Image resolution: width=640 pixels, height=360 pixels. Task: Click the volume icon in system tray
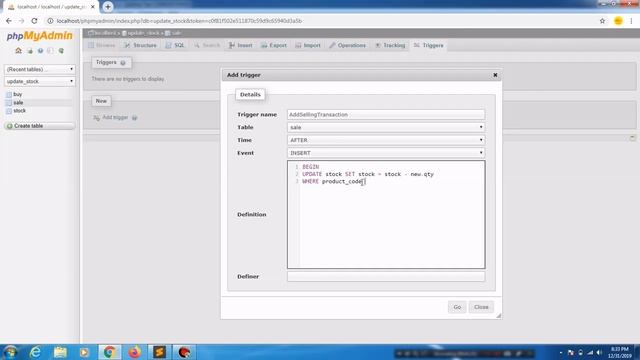pyautogui.click(x=599, y=352)
